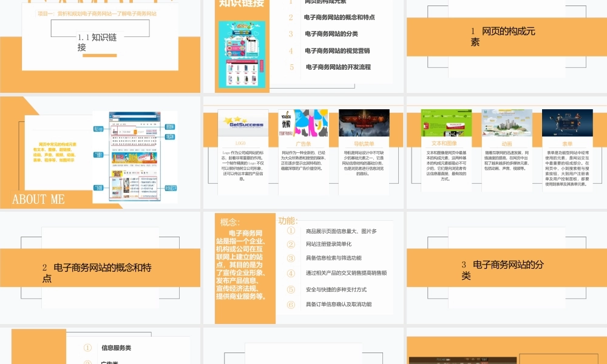Click '通过相关产品的交叉销售提高销售额' item

pos(346,273)
